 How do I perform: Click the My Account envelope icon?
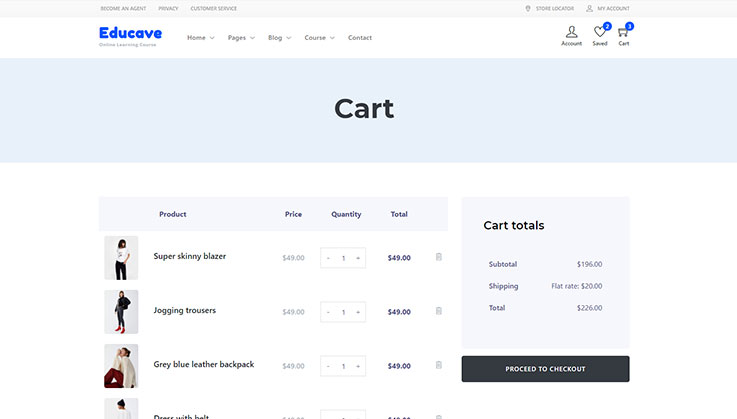point(588,8)
